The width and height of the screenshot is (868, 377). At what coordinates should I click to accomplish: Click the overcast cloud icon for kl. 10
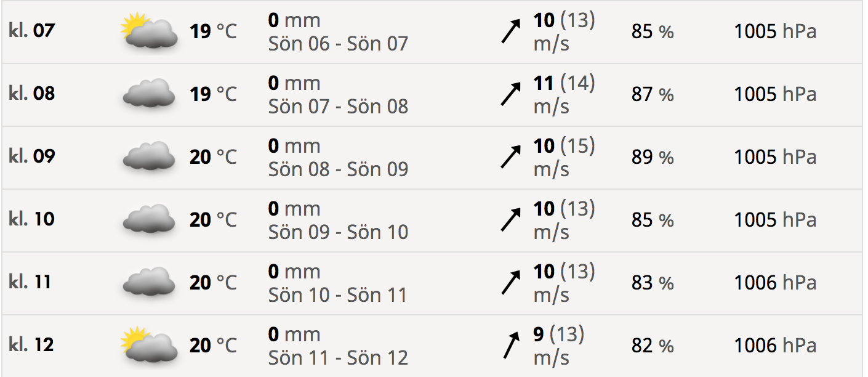click(148, 220)
